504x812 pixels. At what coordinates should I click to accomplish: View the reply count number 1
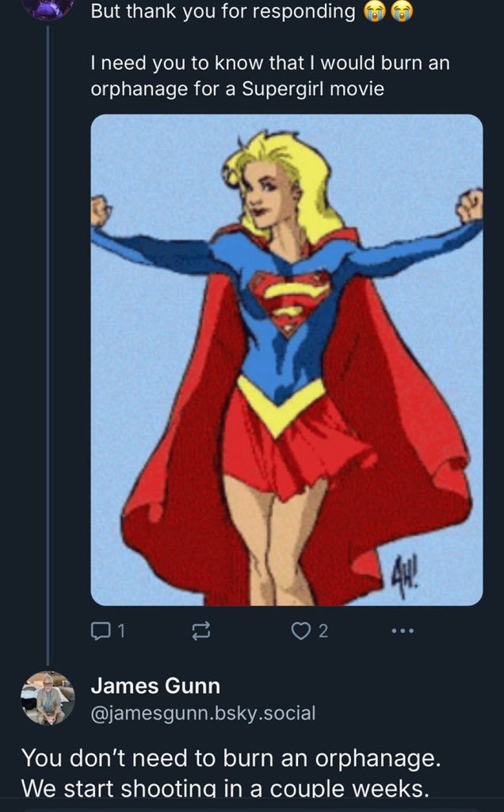[120, 630]
